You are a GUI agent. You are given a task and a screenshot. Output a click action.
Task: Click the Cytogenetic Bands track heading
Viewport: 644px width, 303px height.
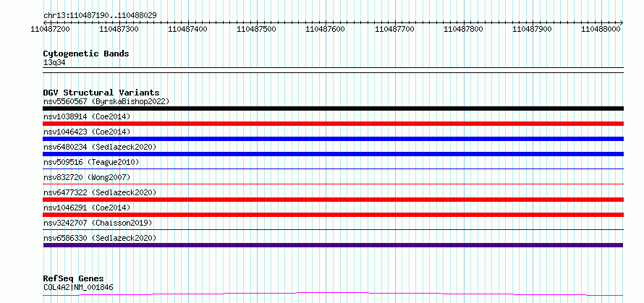86,54
